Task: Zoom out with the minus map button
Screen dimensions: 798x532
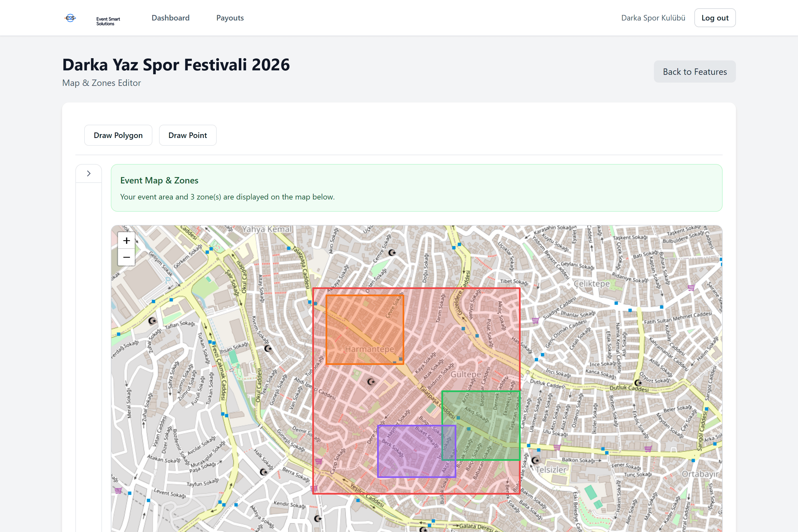Action: [x=127, y=257]
